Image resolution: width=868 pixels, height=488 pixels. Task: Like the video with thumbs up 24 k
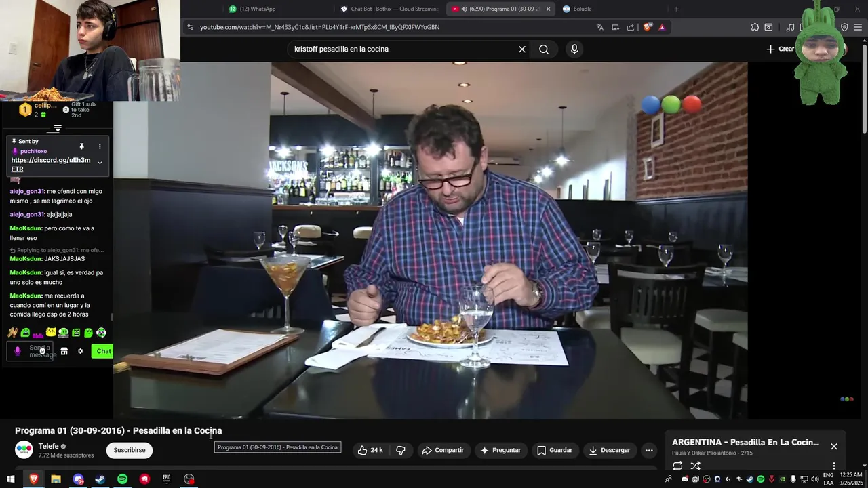370,450
